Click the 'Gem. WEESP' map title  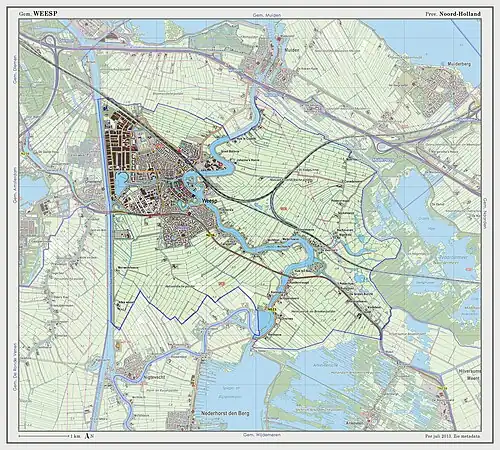click(38, 14)
